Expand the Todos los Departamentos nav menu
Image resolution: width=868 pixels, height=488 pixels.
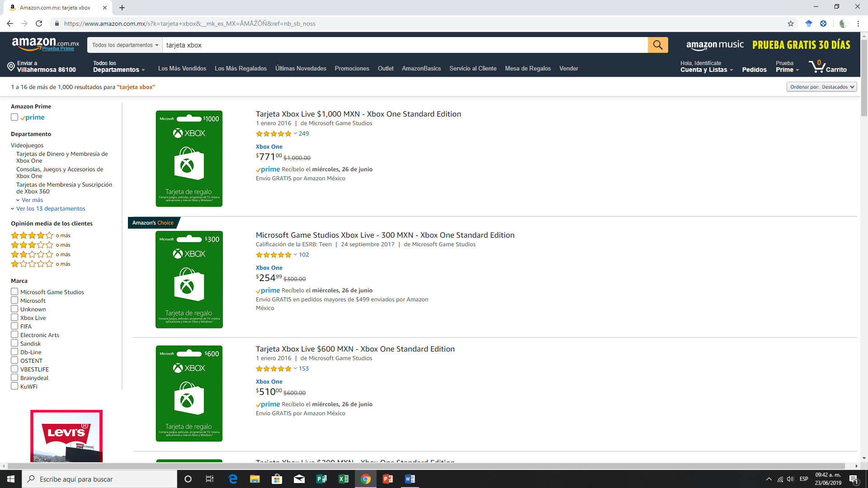(119, 66)
